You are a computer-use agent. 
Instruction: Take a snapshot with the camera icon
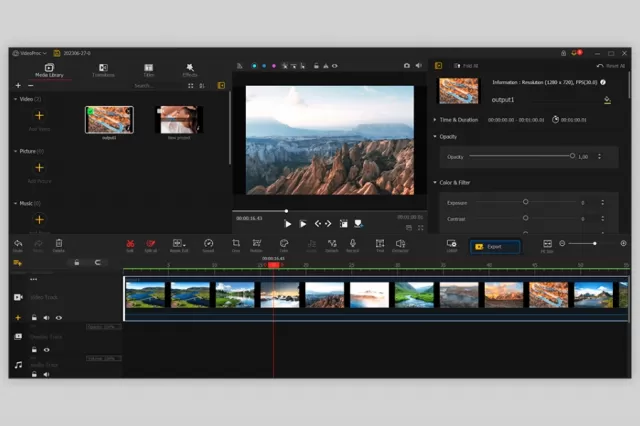407,66
